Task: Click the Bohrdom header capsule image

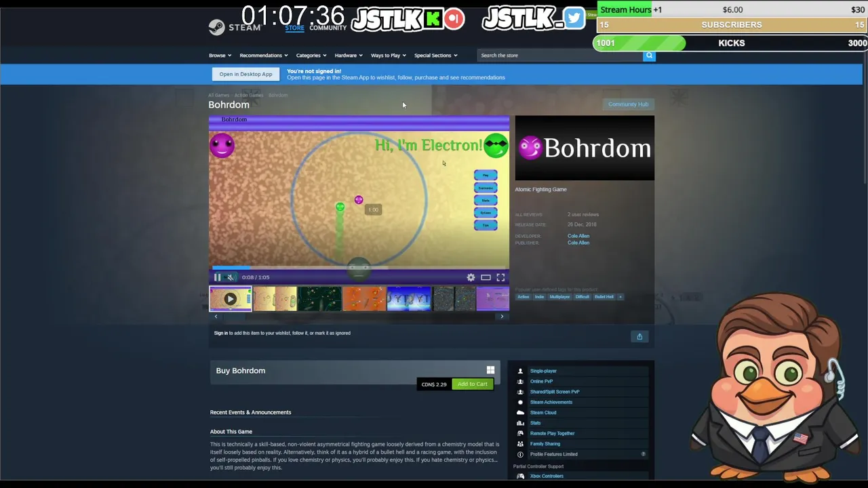Action: click(x=585, y=148)
